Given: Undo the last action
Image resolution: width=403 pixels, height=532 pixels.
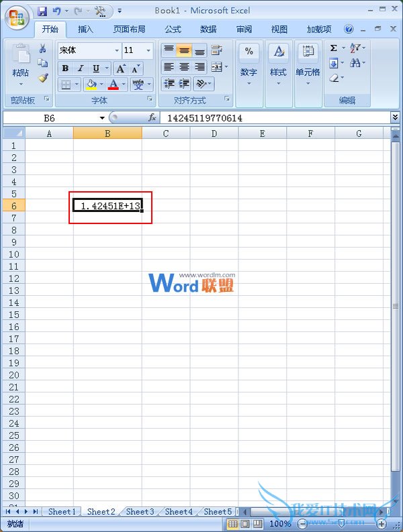Looking at the screenshot, I should pos(56,11).
